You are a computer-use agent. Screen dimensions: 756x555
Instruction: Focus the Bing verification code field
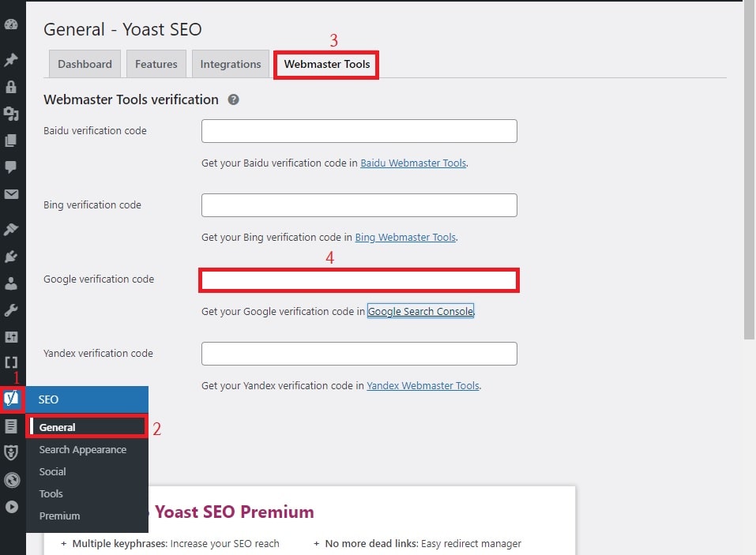point(359,205)
